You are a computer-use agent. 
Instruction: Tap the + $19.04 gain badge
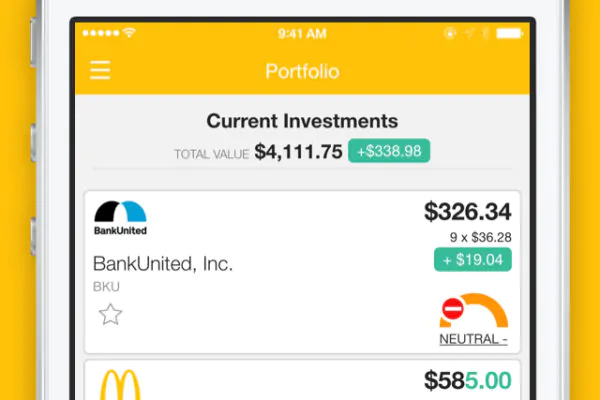pyautogui.click(x=473, y=260)
